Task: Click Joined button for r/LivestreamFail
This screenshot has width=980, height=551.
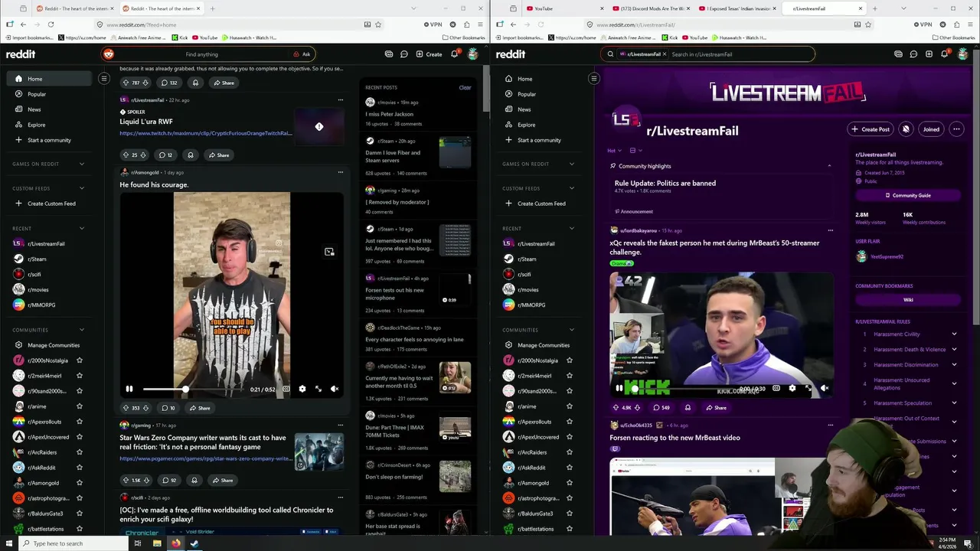Action: click(931, 129)
